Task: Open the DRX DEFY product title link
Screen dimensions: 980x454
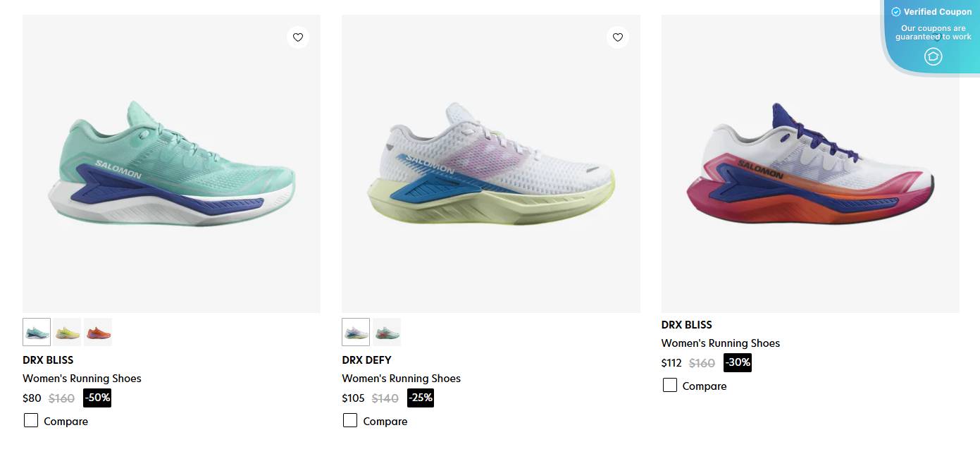Action: coord(366,360)
